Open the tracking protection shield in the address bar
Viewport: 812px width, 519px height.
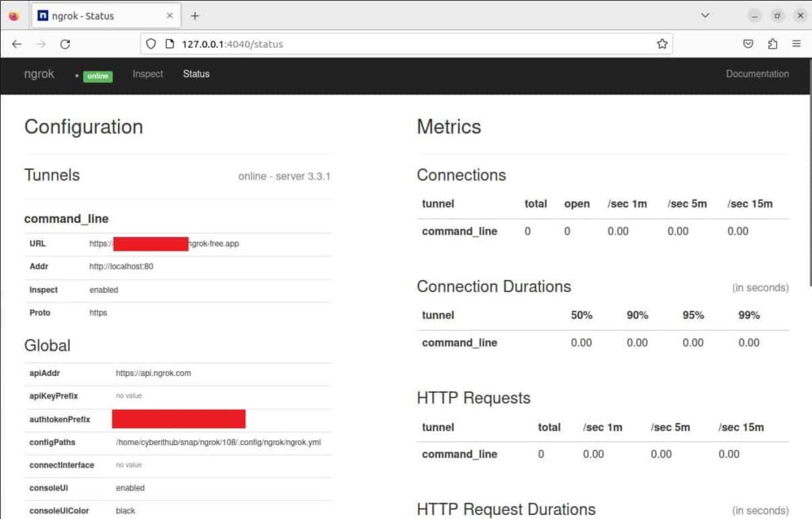tap(151, 44)
